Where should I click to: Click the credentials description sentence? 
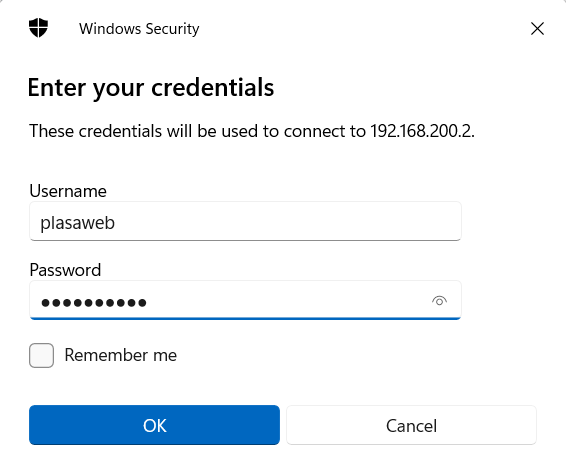point(252,131)
